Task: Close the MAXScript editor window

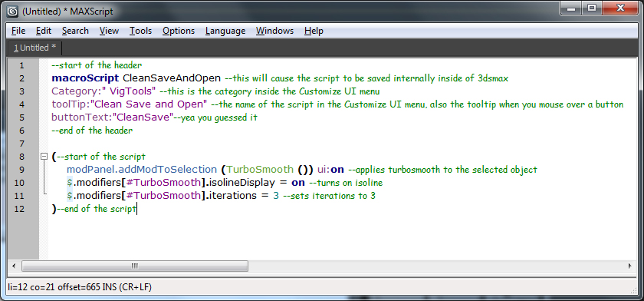Action: point(619,8)
